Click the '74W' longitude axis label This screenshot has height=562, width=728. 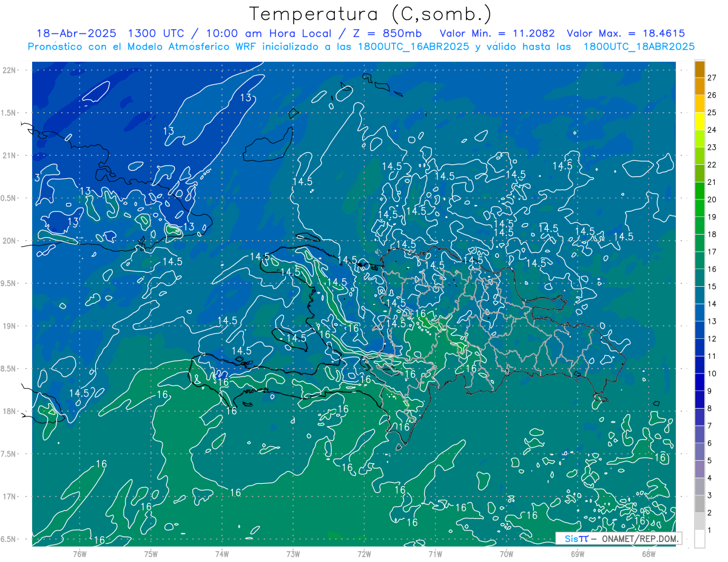pos(222,554)
